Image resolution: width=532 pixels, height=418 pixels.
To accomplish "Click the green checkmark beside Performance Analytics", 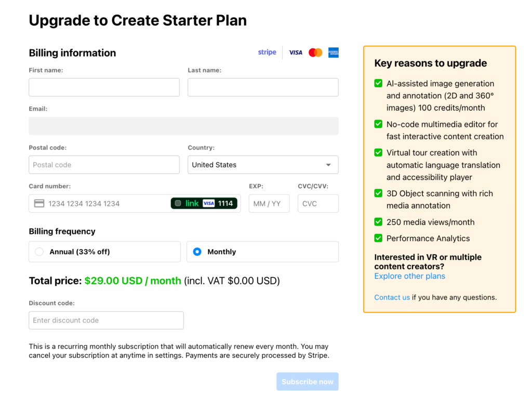I will pos(378,238).
